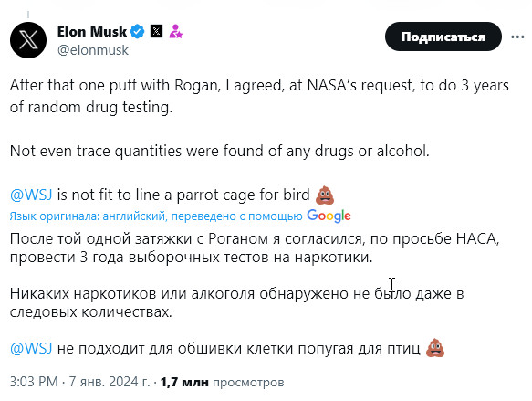The image size is (532, 401).
Task: Click the black X affiliation badge
Action: tap(156, 31)
